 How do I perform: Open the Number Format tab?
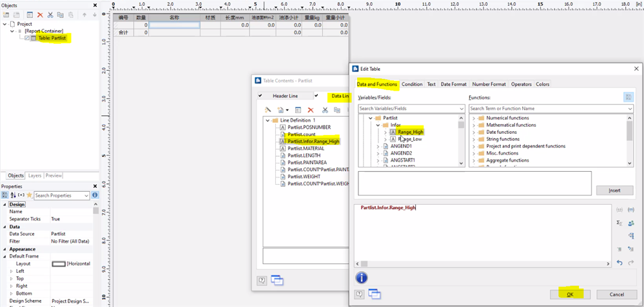pos(489,84)
